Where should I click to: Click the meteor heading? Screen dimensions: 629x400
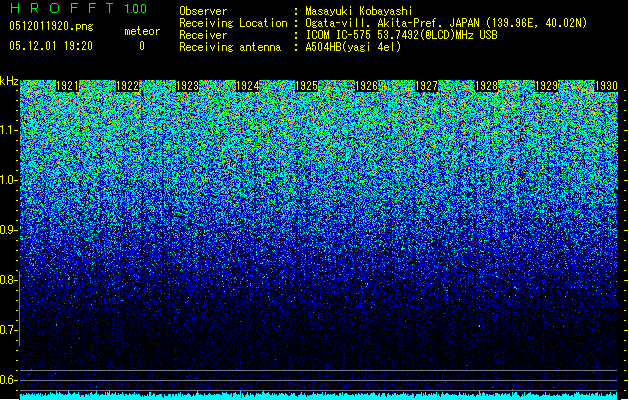[142, 31]
